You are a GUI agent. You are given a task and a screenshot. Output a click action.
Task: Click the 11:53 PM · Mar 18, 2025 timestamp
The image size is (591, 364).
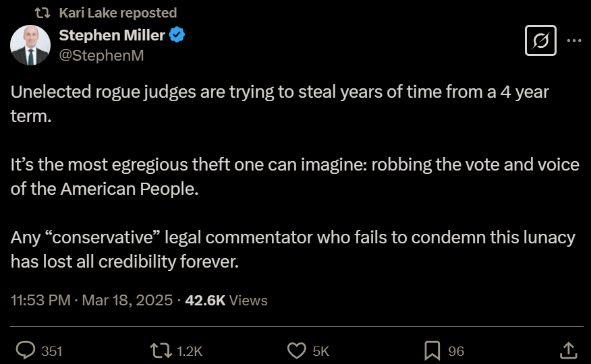tap(91, 300)
